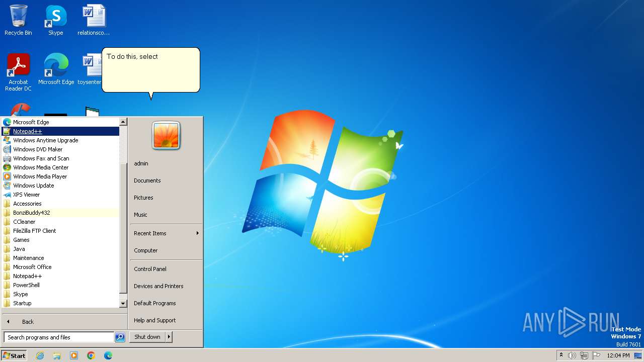Expand Microsoft Office folder
The height and width of the screenshot is (362, 644).
pos(60,267)
